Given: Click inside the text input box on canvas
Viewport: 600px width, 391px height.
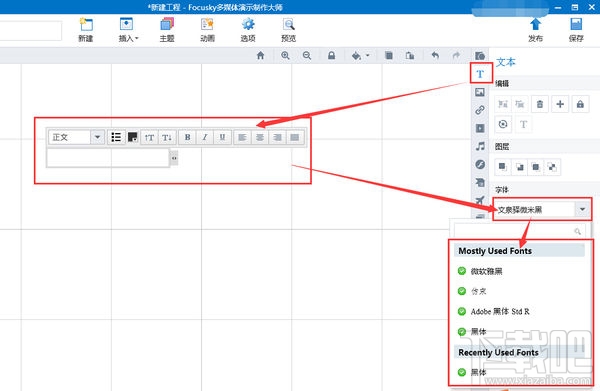Looking at the screenshot, I should point(108,158).
